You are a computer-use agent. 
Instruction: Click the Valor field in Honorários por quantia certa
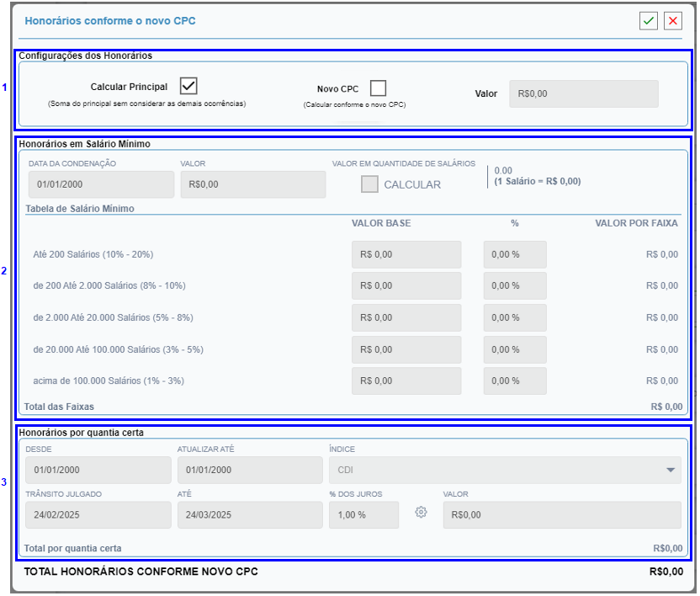[561, 514]
